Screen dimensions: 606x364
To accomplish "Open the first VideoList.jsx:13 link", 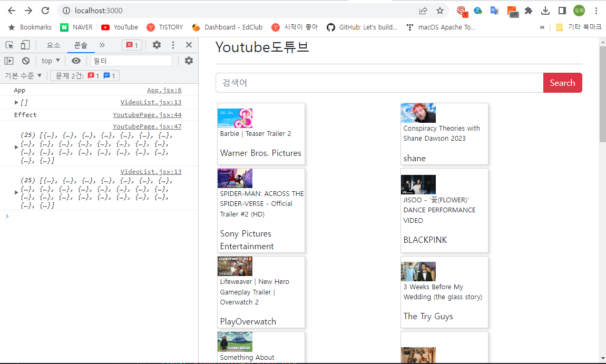I will pyautogui.click(x=151, y=102).
